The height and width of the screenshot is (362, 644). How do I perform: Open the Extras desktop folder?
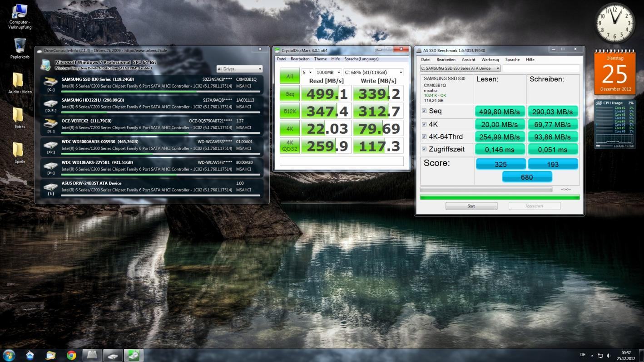(x=20, y=118)
